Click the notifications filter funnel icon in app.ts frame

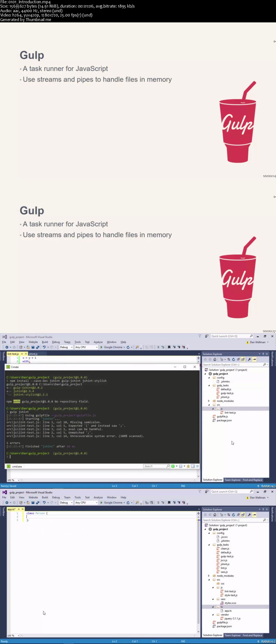click(200, 492)
